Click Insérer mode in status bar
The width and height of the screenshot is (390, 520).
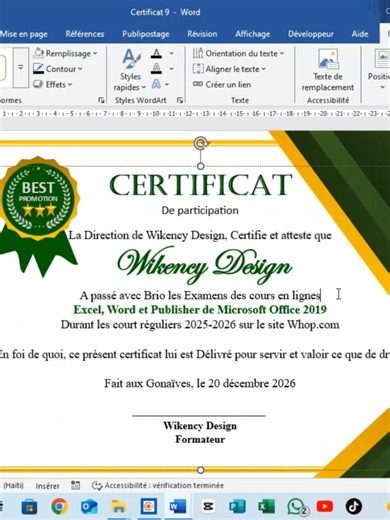pyautogui.click(x=48, y=486)
